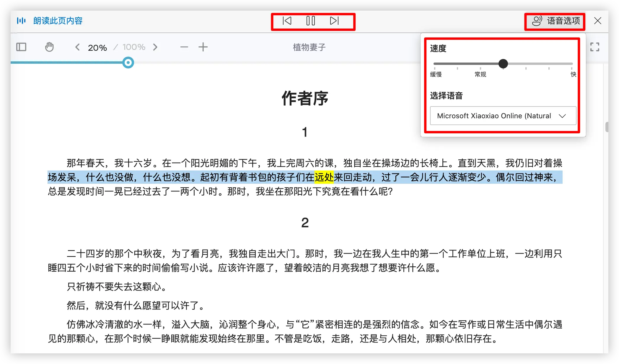The height and width of the screenshot is (364, 619).
Task: Click the reading progress slider knob
Action: pyautogui.click(x=128, y=63)
